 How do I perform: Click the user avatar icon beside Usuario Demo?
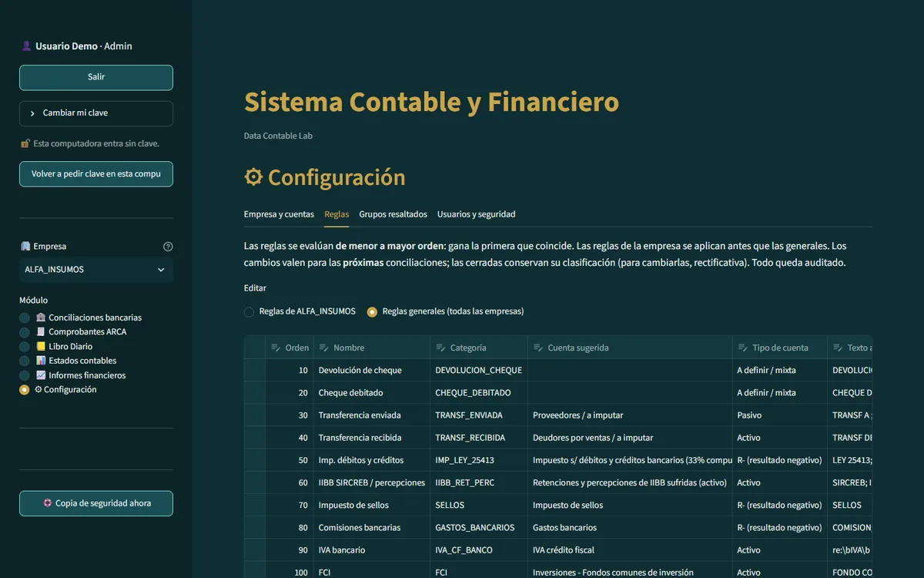[26, 46]
